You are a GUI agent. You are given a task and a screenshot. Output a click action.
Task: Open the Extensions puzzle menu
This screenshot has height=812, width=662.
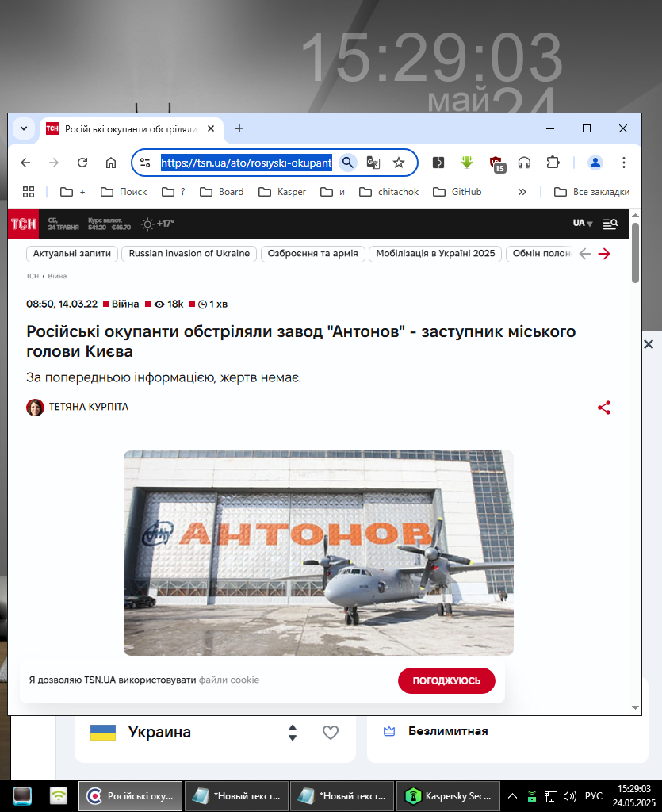pyautogui.click(x=553, y=163)
